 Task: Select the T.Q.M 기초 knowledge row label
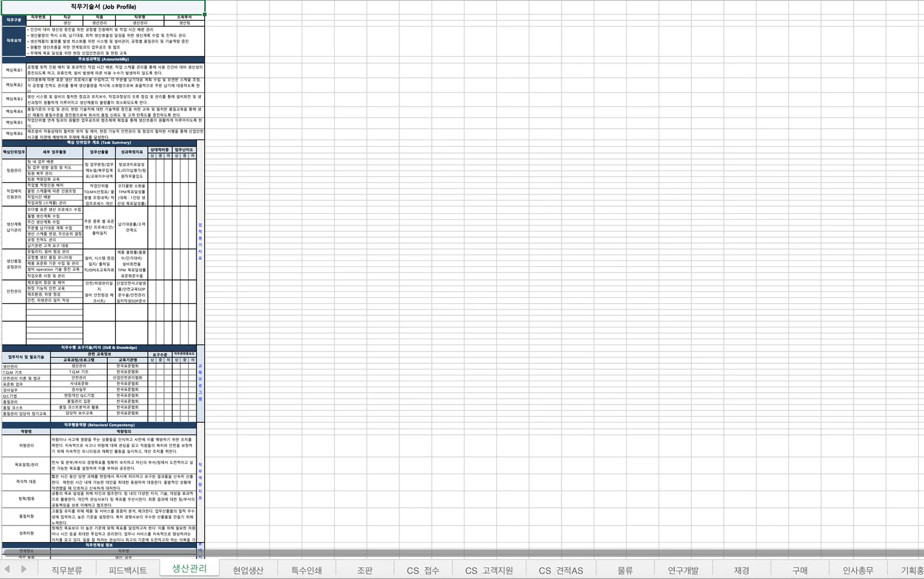(x=26, y=372)
